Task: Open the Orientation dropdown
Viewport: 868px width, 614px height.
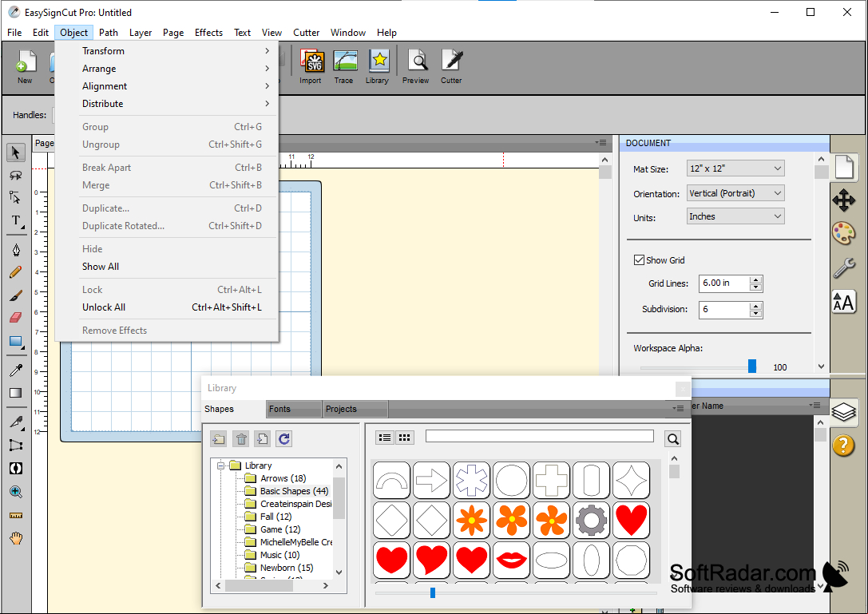Action: tap(735, 193)
